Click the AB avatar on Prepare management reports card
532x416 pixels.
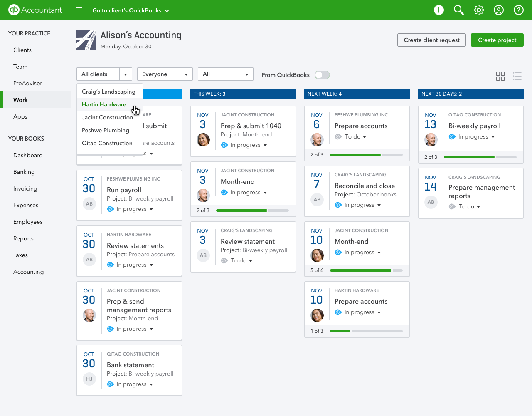pyautogui.click(x=431, y=202)
